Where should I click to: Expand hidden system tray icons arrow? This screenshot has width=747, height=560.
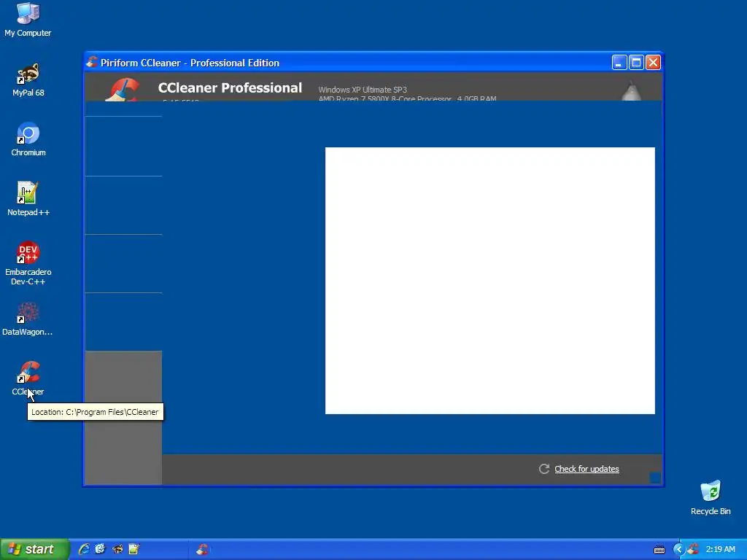pos(678,549)
